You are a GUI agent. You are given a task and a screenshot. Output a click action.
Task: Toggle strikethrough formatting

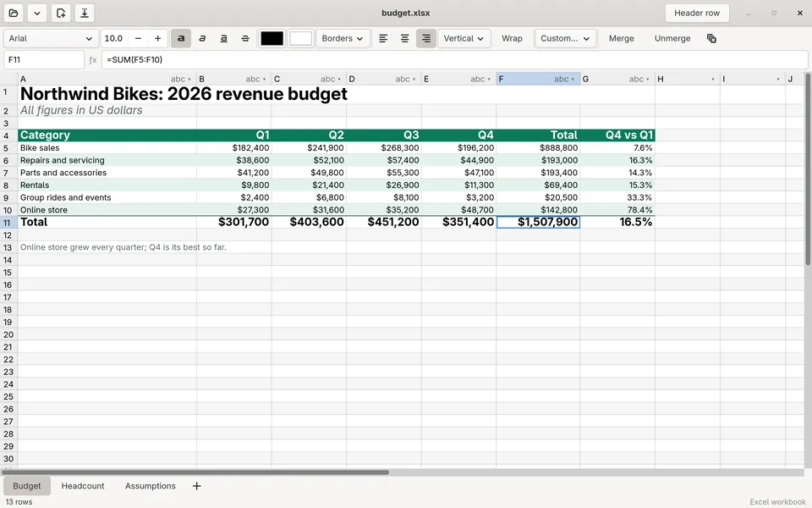[245, 38]
